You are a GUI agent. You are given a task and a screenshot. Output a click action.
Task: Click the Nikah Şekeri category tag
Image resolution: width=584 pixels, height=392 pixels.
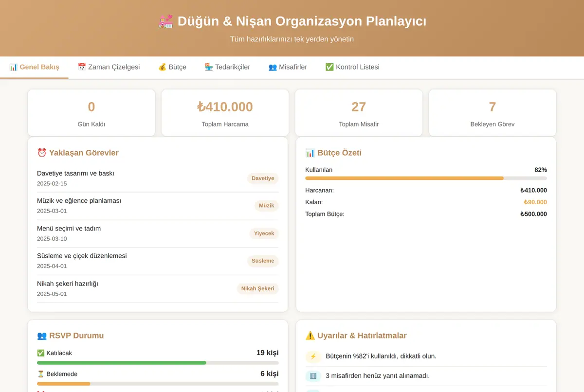pos(257,288)
